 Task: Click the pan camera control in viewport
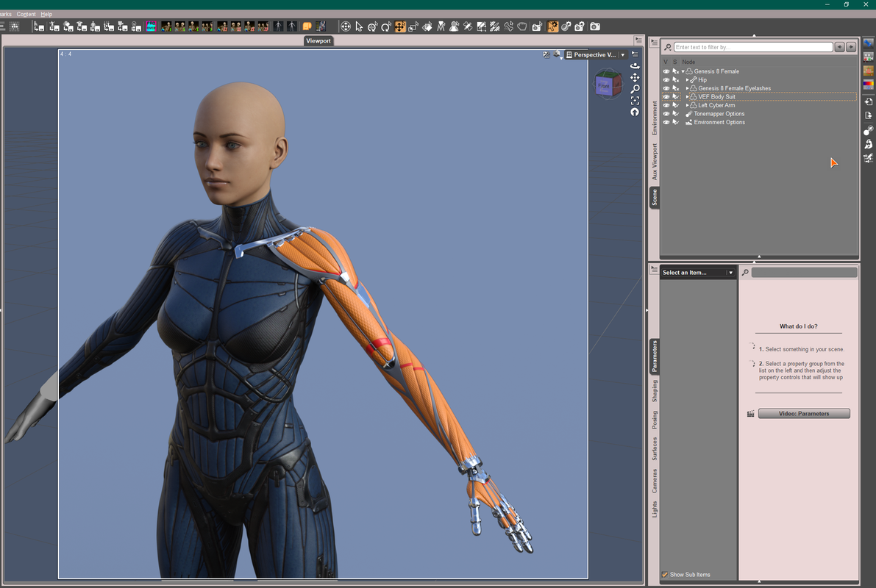coord(635,77)
